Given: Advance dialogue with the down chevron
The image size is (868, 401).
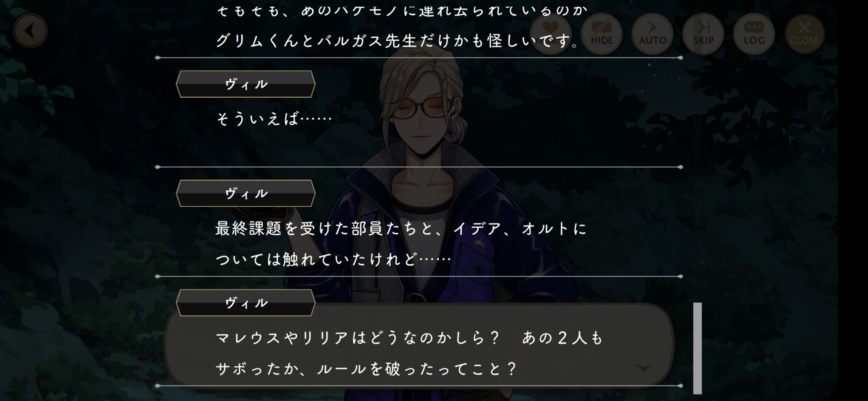Looking at the screenshot, I should tap(644, 368).
